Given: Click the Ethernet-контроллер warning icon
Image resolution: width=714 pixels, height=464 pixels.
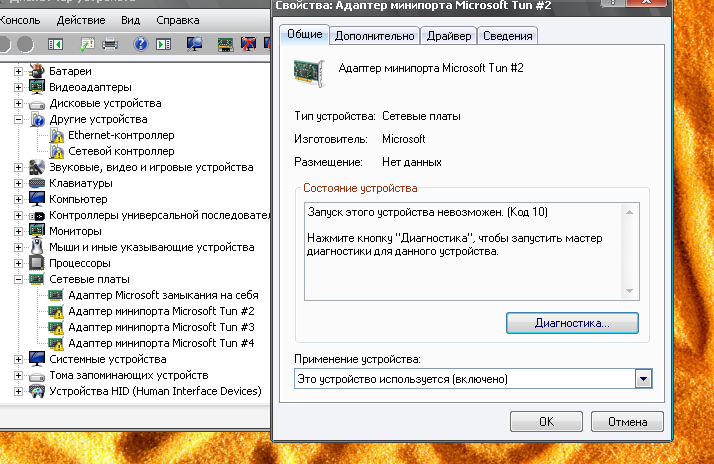Looking at the screenshot, I should (57, 135).
